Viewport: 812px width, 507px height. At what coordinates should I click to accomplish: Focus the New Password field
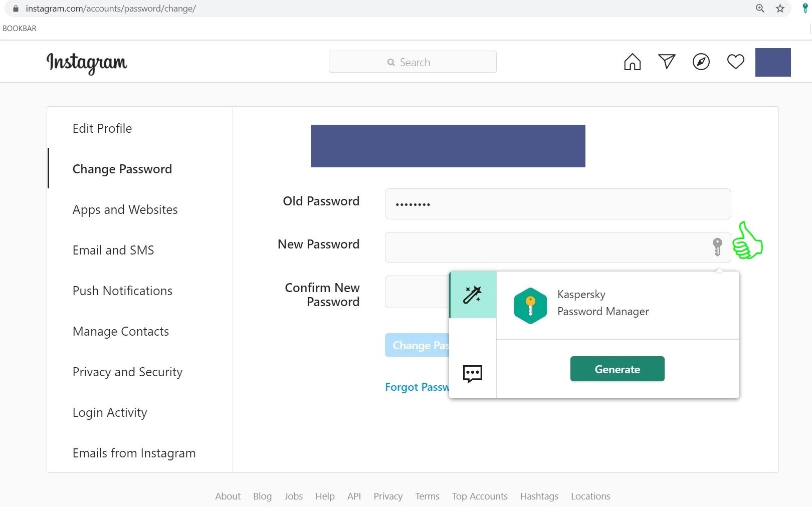pos(558,247)
